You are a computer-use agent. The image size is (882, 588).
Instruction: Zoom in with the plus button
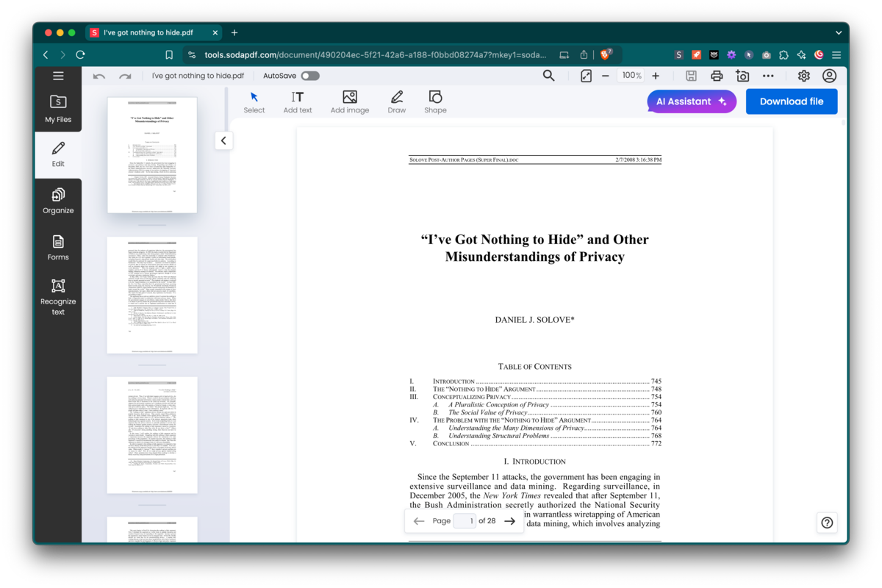[656, 76]
